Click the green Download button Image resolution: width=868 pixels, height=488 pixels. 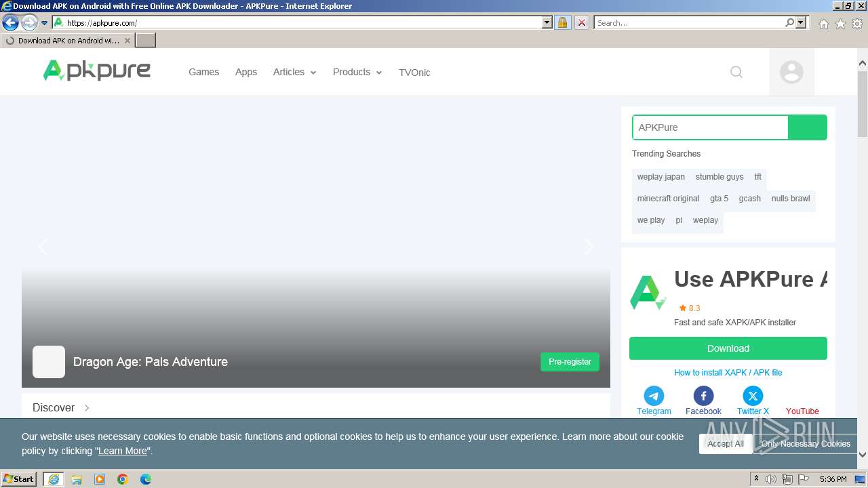pyautogui.click(x=728, y=348)
